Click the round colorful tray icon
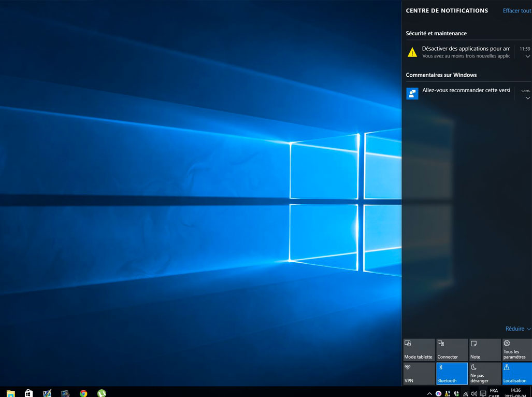The width and height of the screenshot is (532, 397). (438, 393)
